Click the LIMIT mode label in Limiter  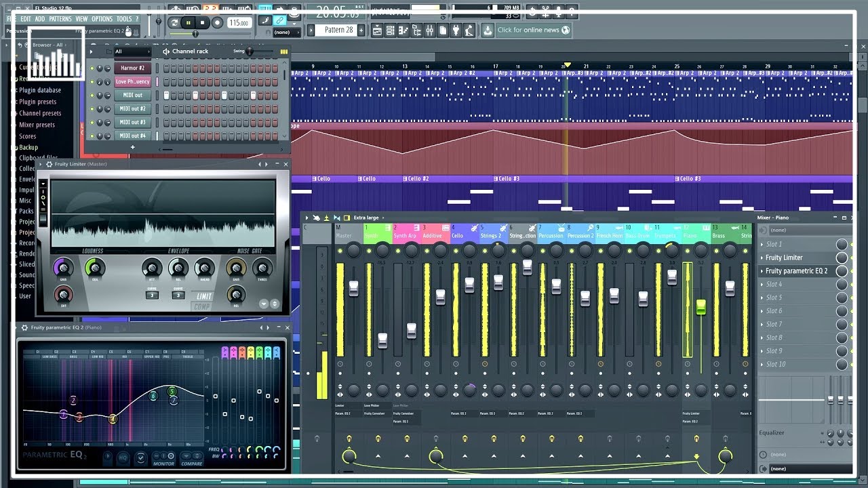(x=204, y=296)
